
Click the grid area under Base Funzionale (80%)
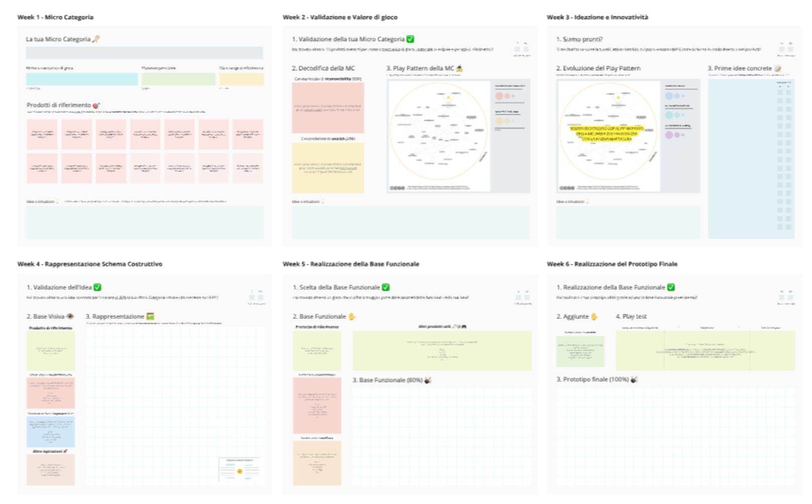coord(442,437)
